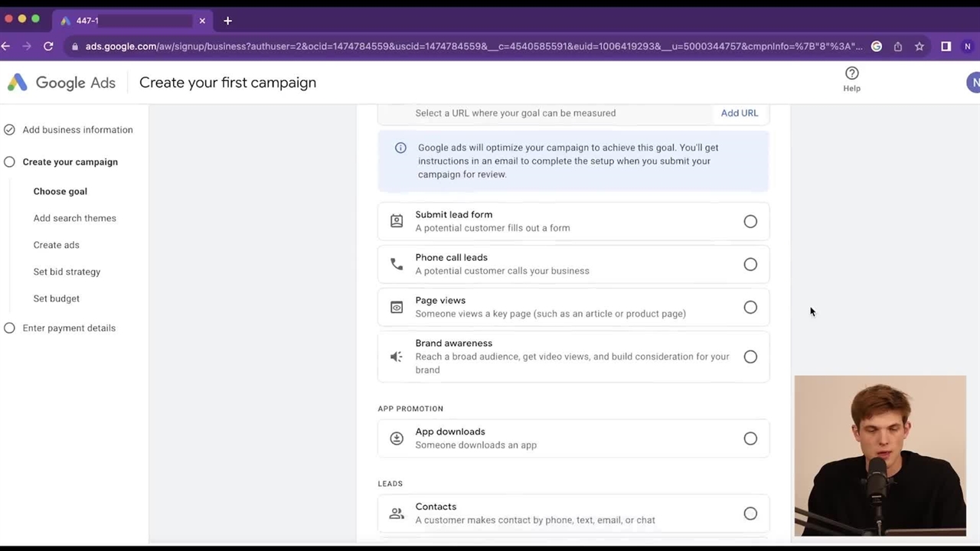Open a new browser tab

coord(227,21)
